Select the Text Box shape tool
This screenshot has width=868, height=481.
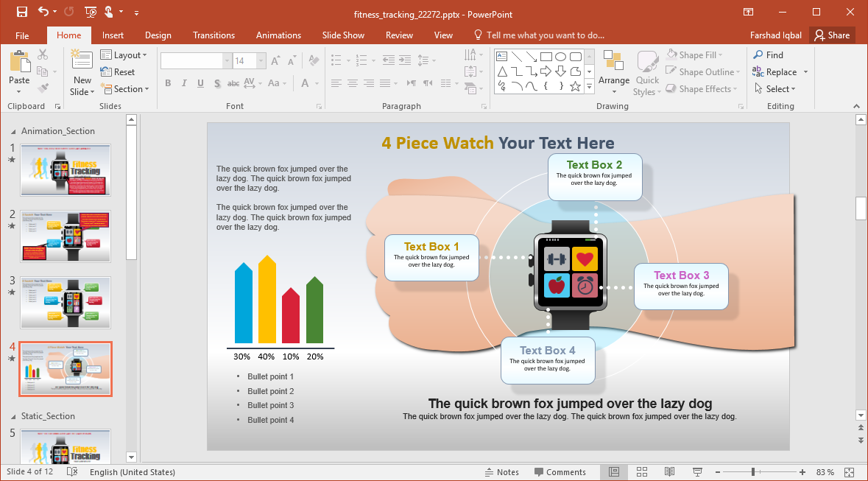(x=501, y=55)
